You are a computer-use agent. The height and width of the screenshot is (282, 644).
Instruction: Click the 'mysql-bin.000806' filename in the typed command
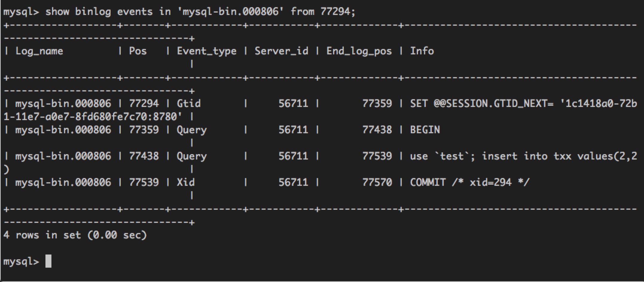coord(230,12)
